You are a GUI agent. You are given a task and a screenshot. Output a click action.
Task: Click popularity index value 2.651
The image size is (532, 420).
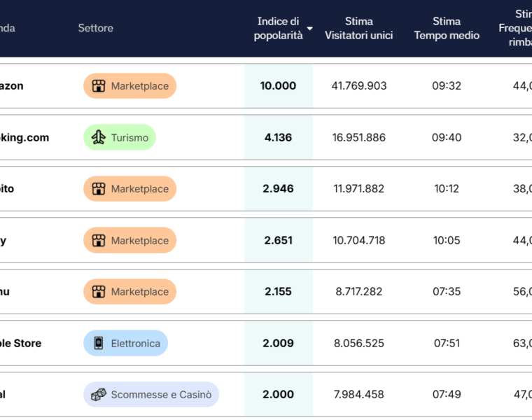point(278,240)
